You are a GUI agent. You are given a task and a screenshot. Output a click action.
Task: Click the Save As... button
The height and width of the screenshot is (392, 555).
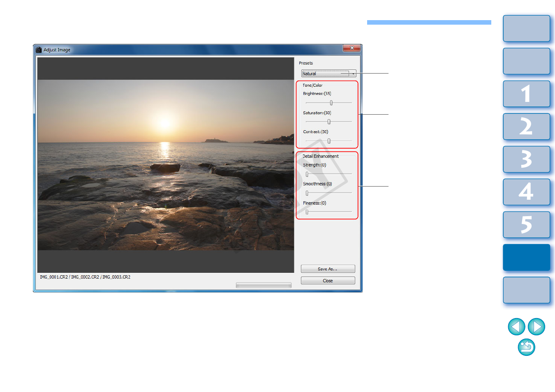pos(328,269)
